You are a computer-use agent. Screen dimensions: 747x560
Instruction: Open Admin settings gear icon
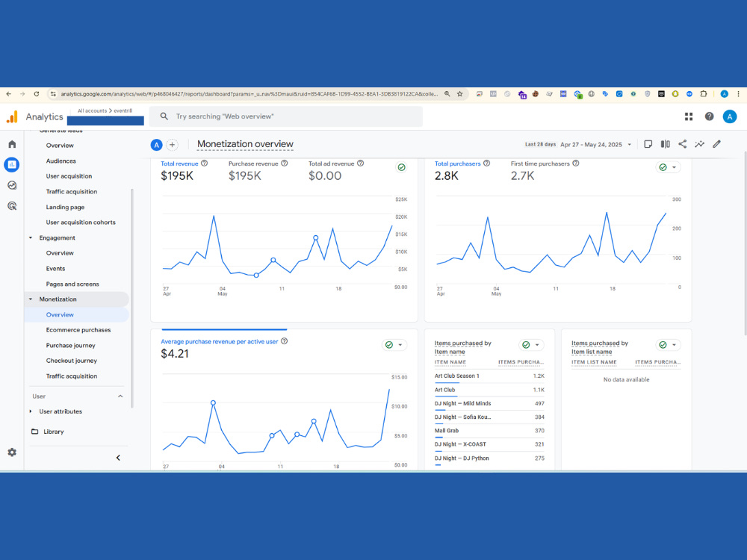point(12,452)
